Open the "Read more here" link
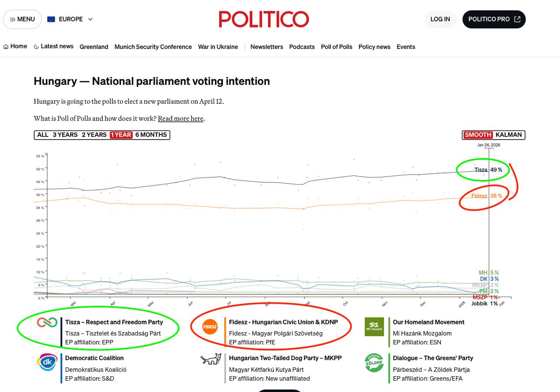The image size is (560, 392). 180,118
